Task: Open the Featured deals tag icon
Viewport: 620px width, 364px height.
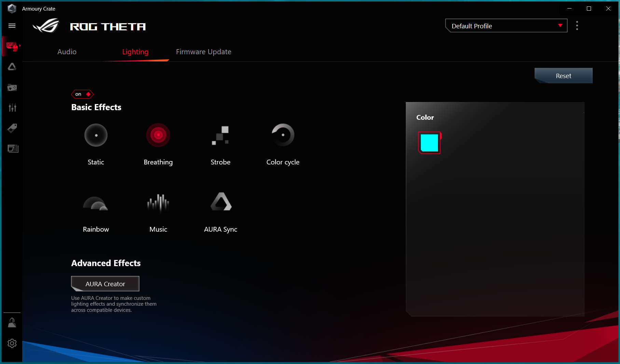Action: coord(12,128)
